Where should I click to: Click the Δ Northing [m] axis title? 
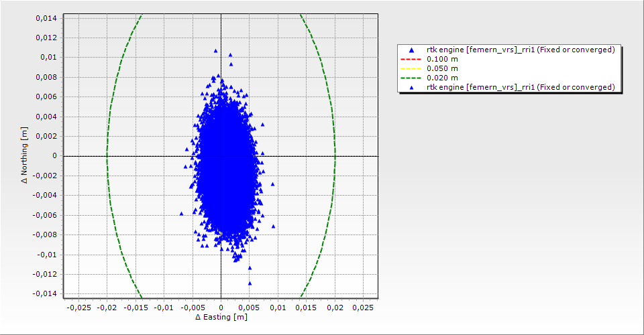click(x=24, y=156)
